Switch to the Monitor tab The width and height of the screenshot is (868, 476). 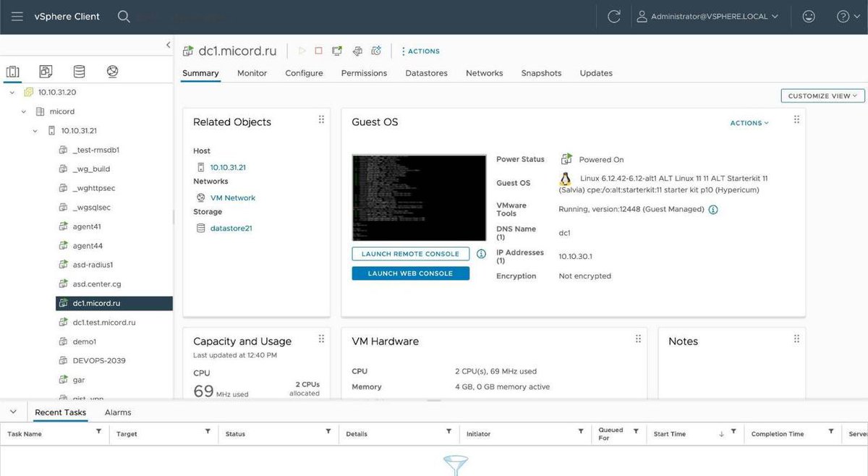252,73
